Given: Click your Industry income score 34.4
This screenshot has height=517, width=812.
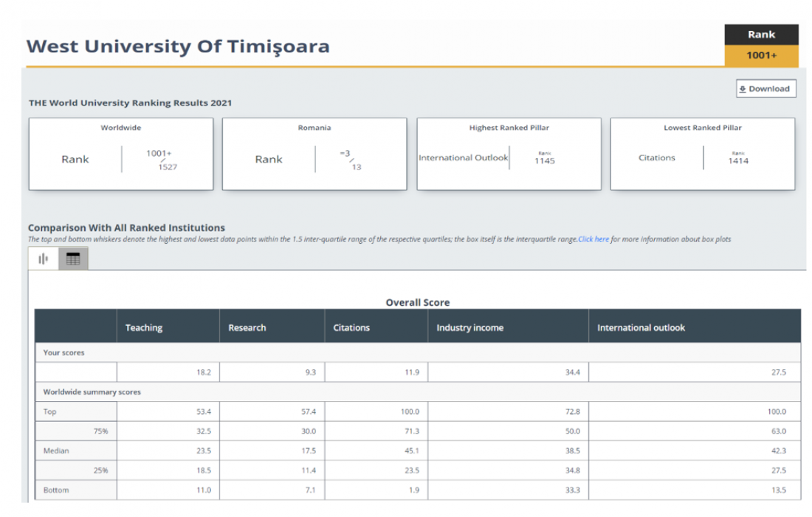Looking at the screenshot, I should point(572,372).
